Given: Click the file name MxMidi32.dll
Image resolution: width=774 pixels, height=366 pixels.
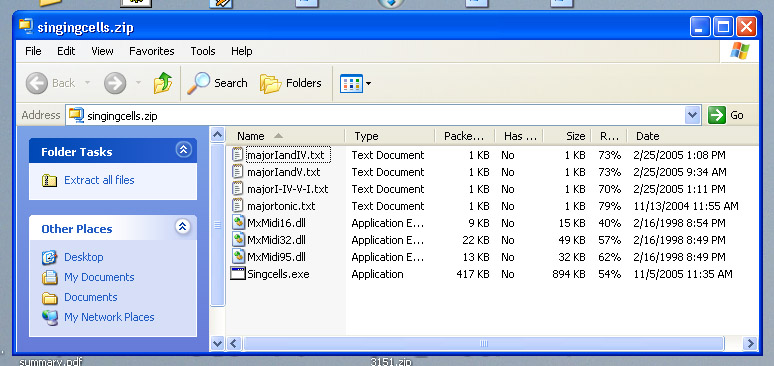Looking at the screenshot, I should tap(276, 240).
